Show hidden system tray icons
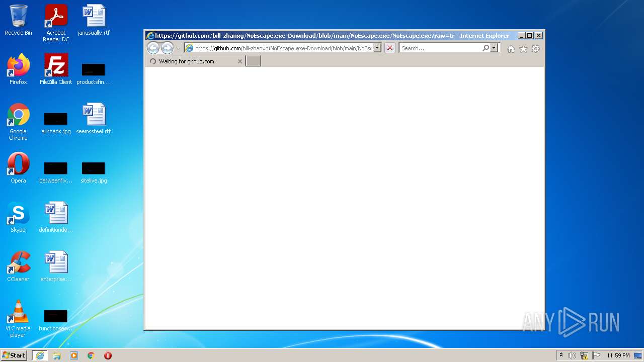Viewport: 644px width, 362px height. 561,355
